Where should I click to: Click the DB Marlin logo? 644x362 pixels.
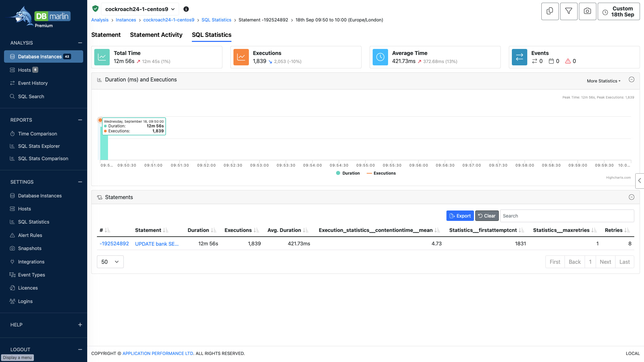[40, 17]
